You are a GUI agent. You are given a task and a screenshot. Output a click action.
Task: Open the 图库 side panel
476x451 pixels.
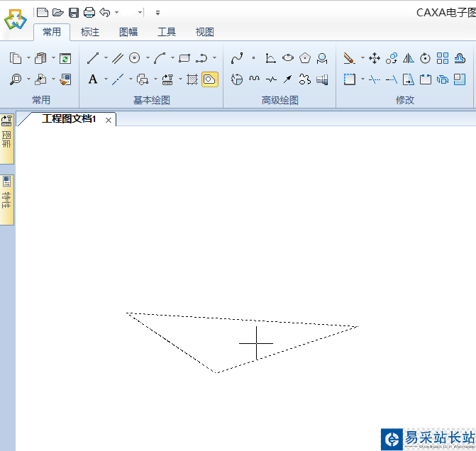(x=7, y=138)
